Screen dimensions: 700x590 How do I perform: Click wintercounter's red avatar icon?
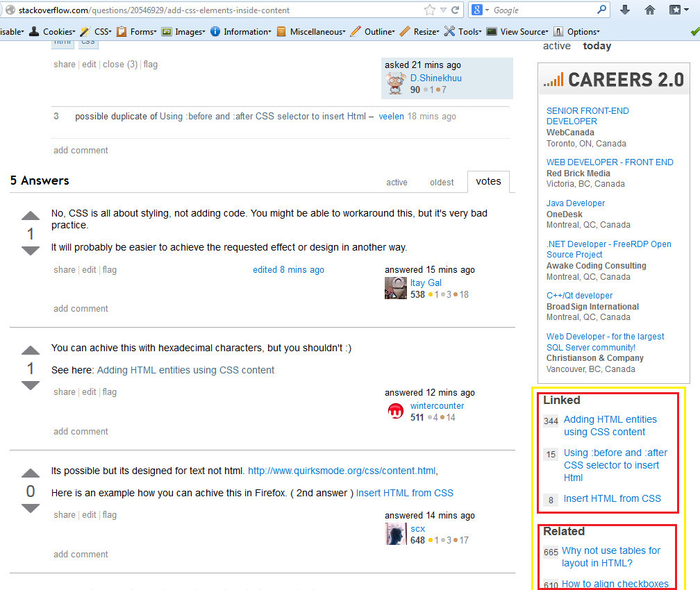(396, 411)
